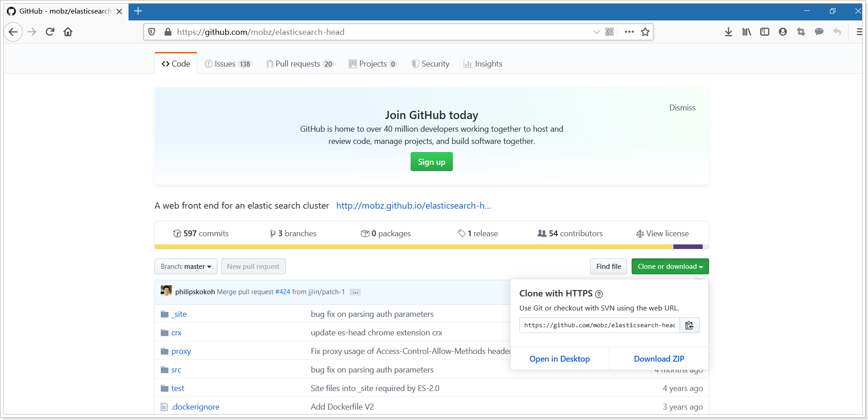This screenshot has height=420, width=868.
Task: Bookmark this page with the star
Action: click(x=645, y=32)
